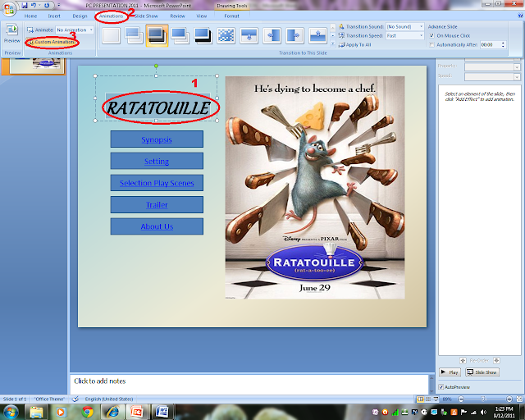Viewport: 525px width, 420px height.
Task: Click to add notes field
Action: coord(249,384)
